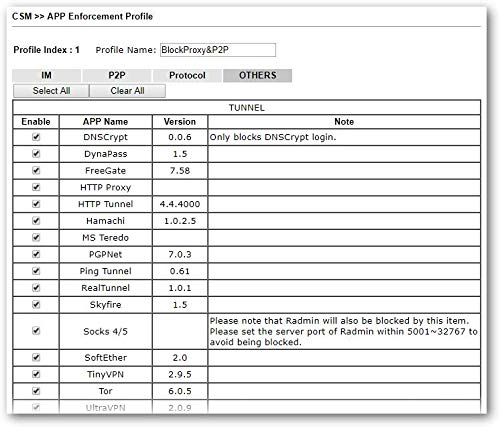Click the DNSCrypt app name cell
500x427 pixels.
coord(105,137)
